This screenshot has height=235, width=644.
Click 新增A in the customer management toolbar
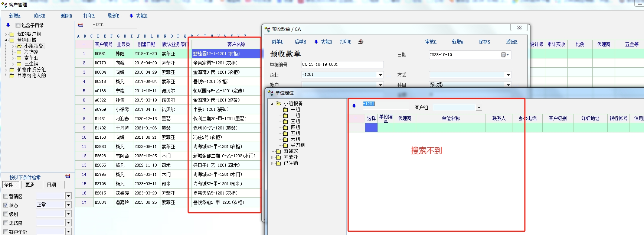tap(15, 16)
